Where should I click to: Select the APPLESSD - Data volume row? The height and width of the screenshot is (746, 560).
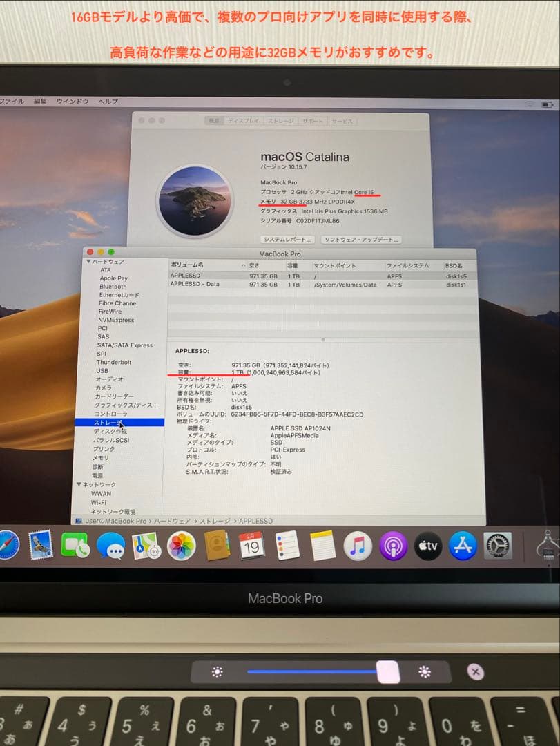point(207,284)
